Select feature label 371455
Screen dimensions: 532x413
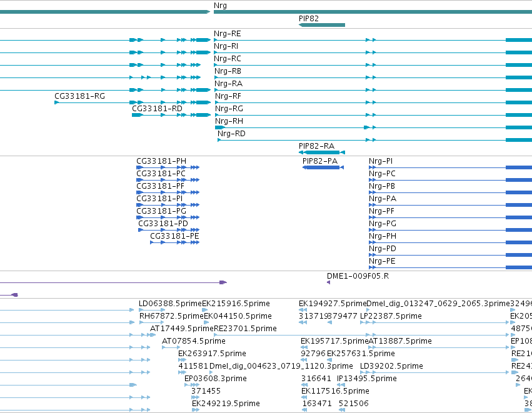tap(206, 391)
